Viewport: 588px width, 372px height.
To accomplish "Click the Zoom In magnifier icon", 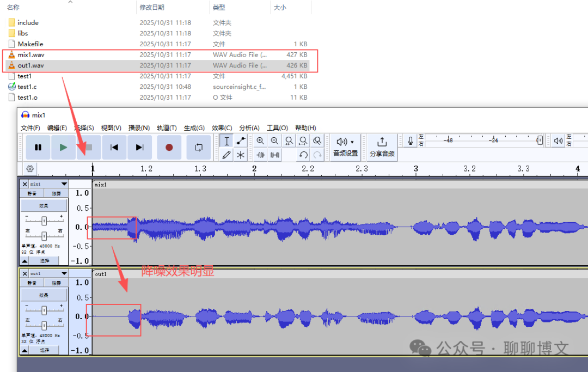I will click(260, 141).
